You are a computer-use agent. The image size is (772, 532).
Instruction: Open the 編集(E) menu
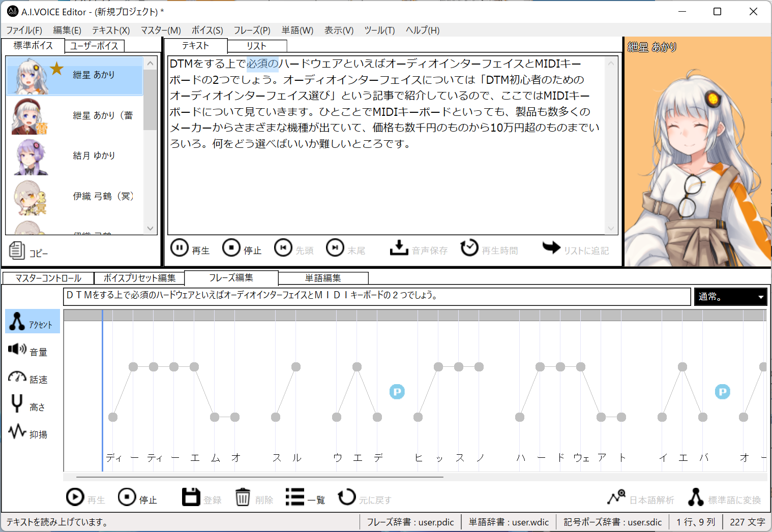67,30
